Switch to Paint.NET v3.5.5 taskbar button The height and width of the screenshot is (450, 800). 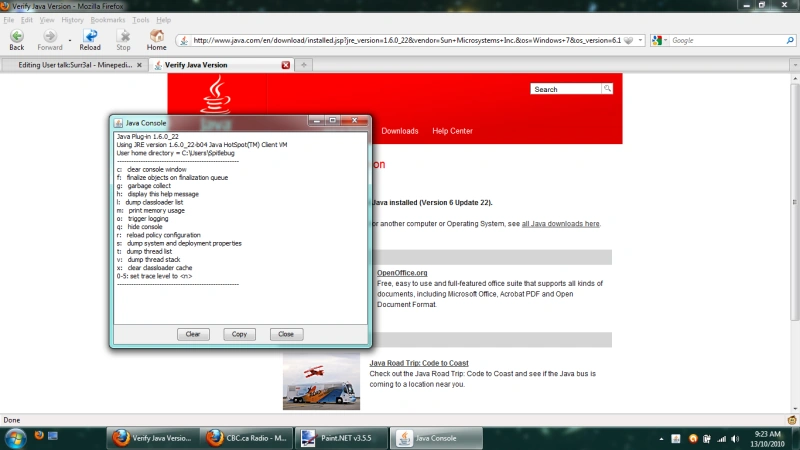click(340, 438)
